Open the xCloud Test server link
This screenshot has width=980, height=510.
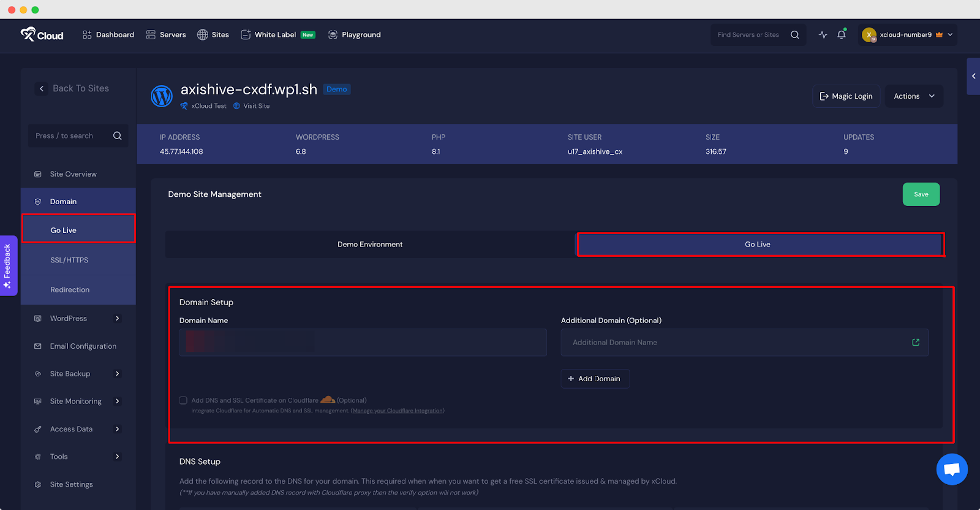point(204,106)
